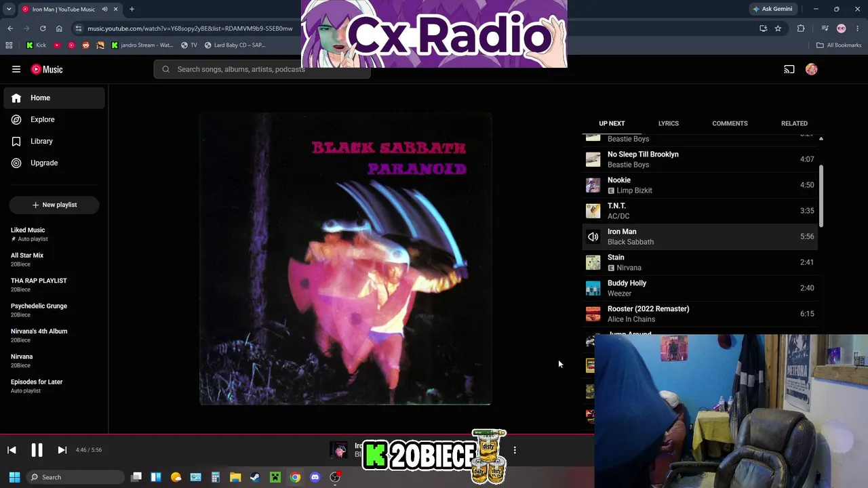Click the Windows taskbar Search box
Image resolution: width=868 pixels, height=488 pixels.
coord(75,477)
